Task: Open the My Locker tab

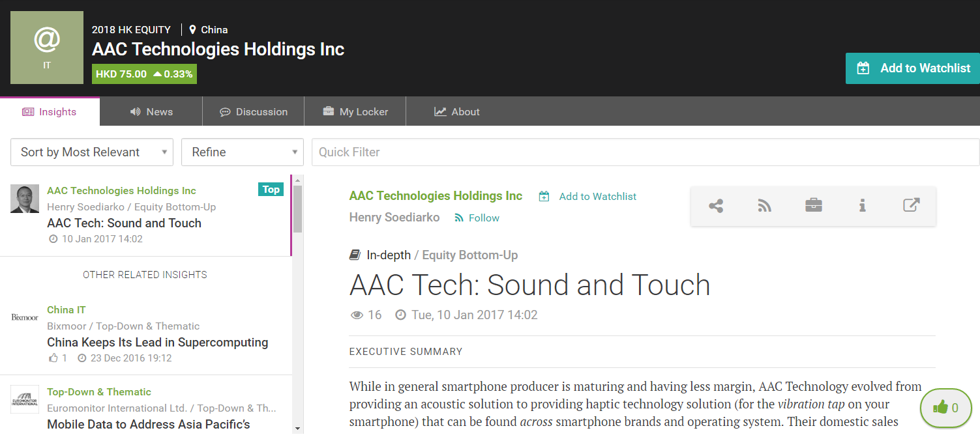Action: 355,112
